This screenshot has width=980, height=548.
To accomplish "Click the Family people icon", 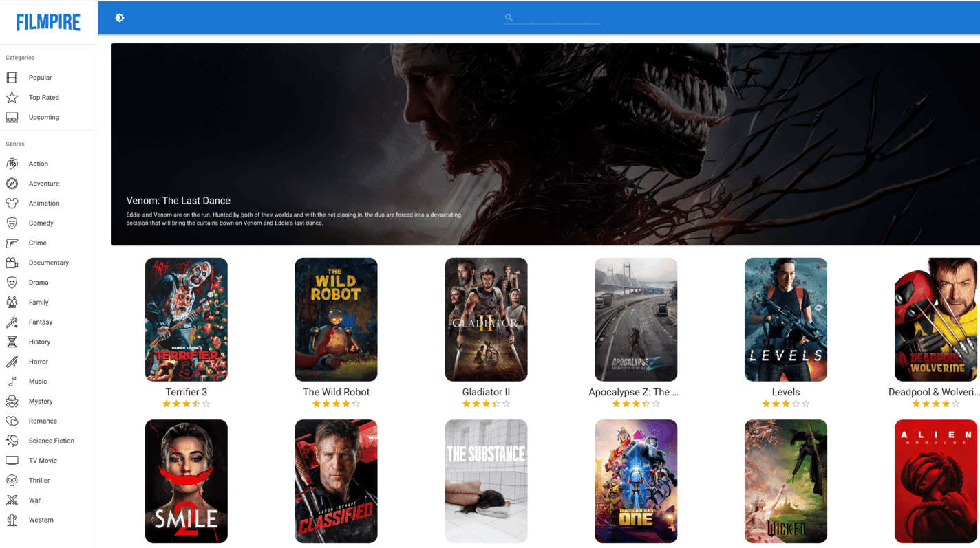I will point(12,303).
